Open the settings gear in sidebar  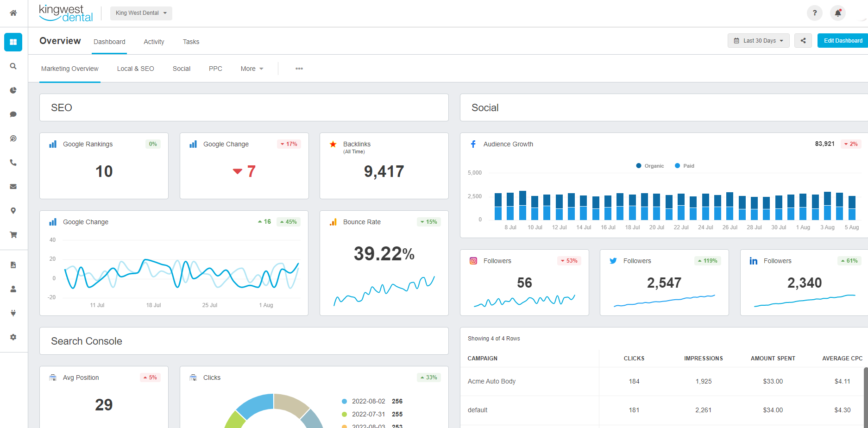click(x=13, y=337)
